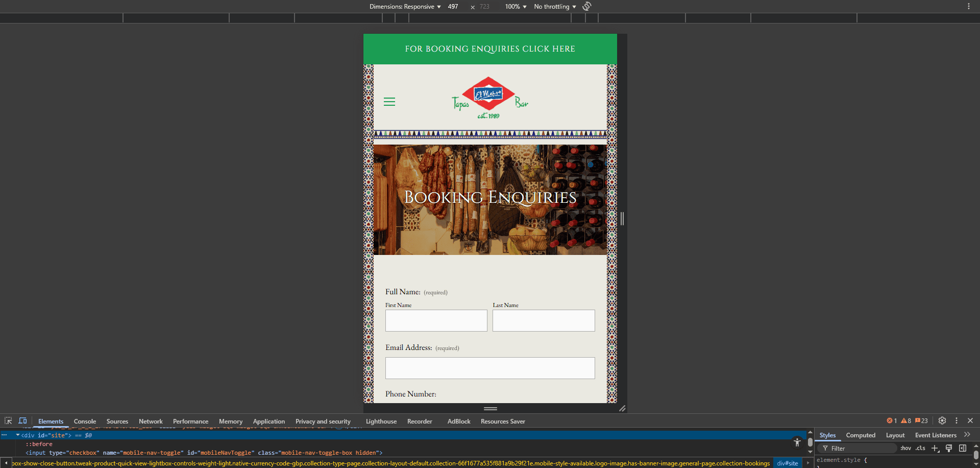
Task: Click the corner viewport resize handle
Action: coord(622,408)
